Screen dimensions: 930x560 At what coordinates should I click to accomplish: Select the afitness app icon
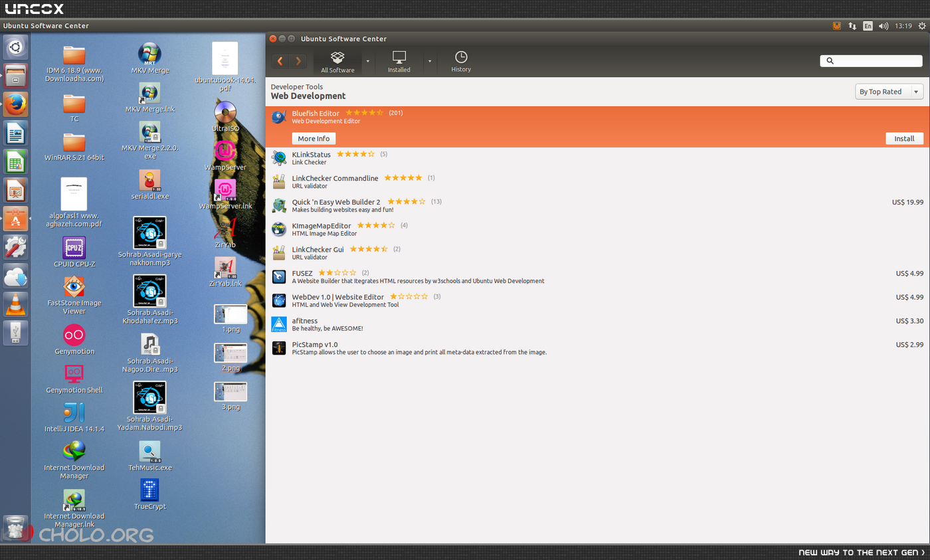279,324
